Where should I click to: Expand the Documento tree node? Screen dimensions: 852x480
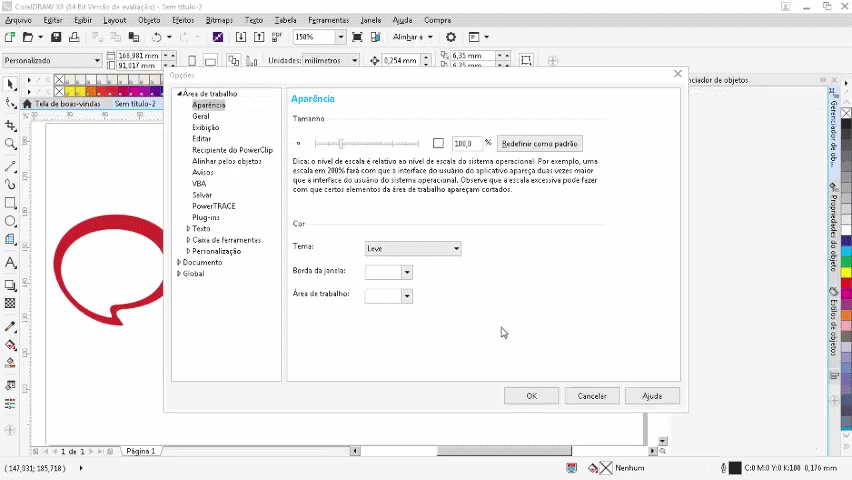point(179,263)
